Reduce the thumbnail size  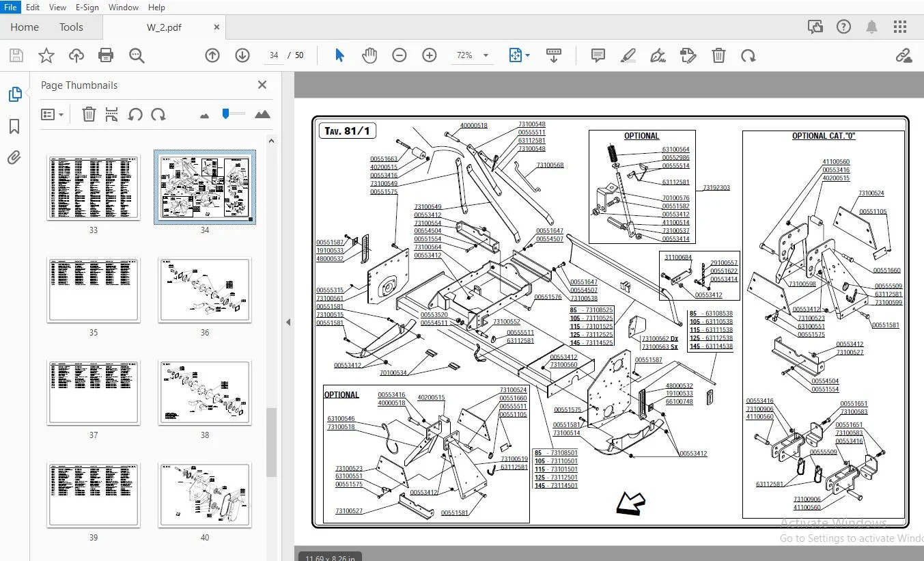(204, 115)
